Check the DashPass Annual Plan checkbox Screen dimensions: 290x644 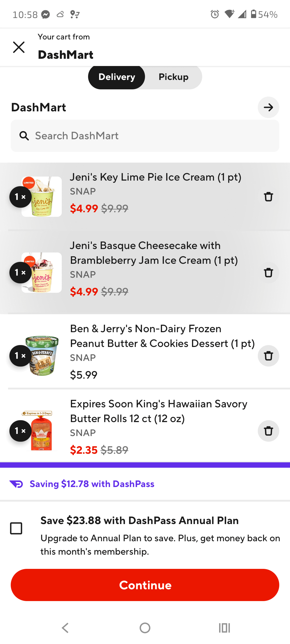16,528
